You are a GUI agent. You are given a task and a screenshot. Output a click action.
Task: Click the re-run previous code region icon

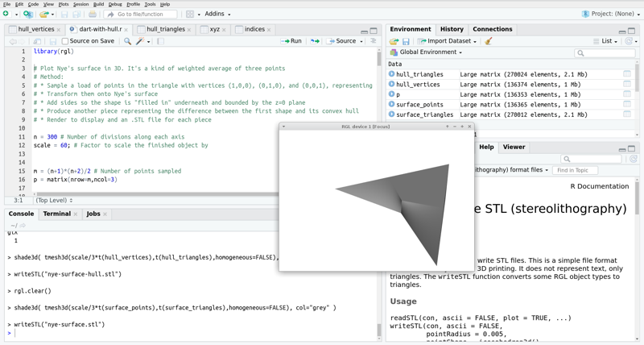315,41
